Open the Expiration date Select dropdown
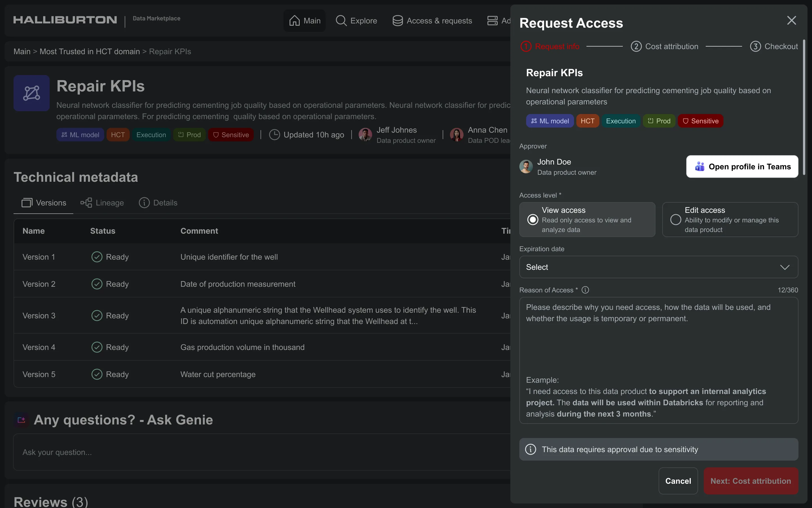812x508 pixels. pos(658,267)
